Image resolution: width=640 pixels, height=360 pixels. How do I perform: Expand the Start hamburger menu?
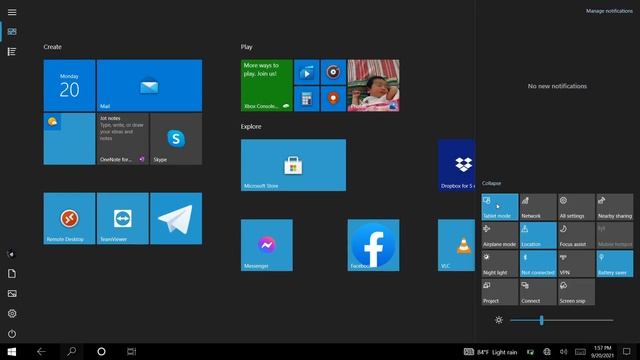12,12
